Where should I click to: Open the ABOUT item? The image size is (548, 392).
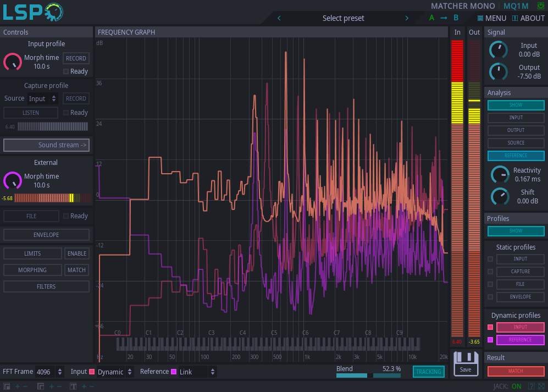(x=528, y=18)
